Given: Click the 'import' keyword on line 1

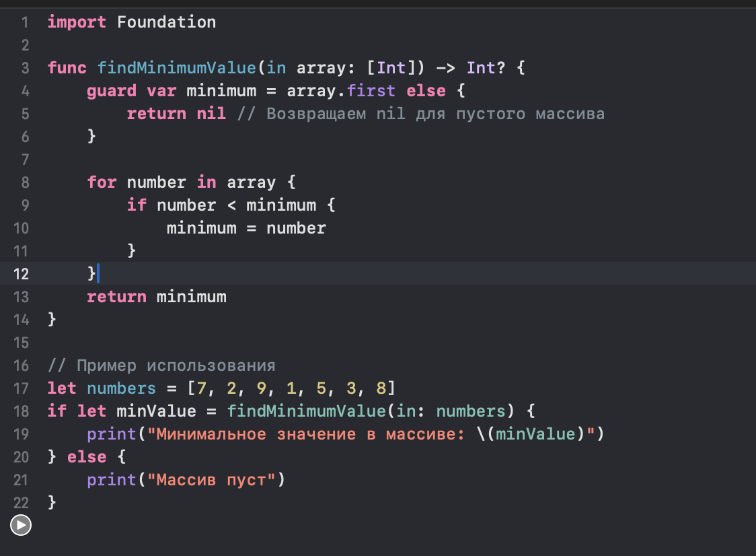Looking at the screenshot, I should pyautogui.click(x=77, y=22).
